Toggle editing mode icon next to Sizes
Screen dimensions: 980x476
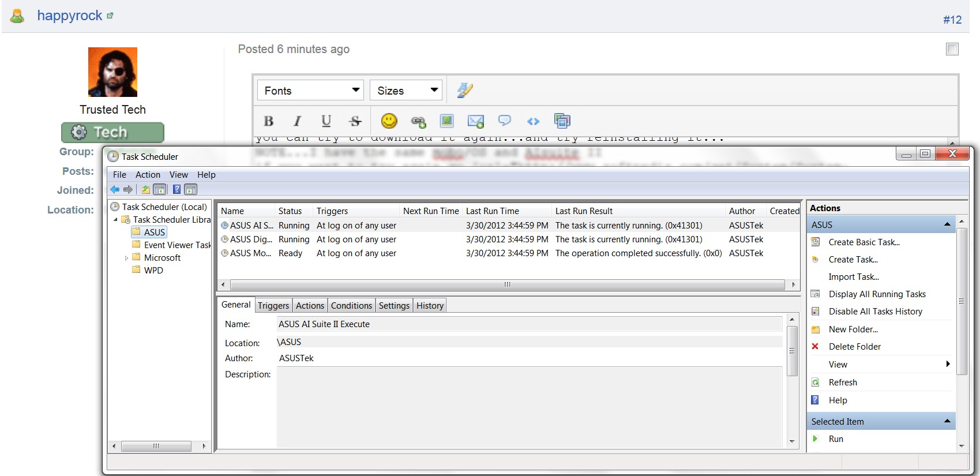coord(465,90)
